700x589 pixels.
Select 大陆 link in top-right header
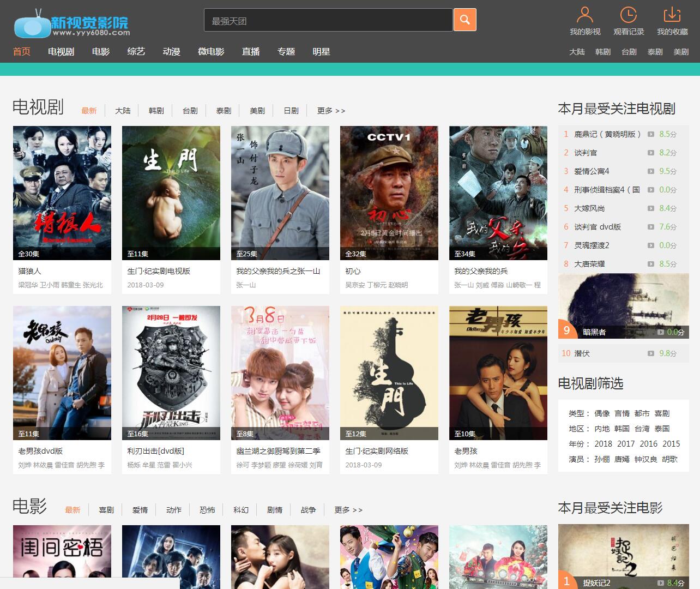coord(577,52)
